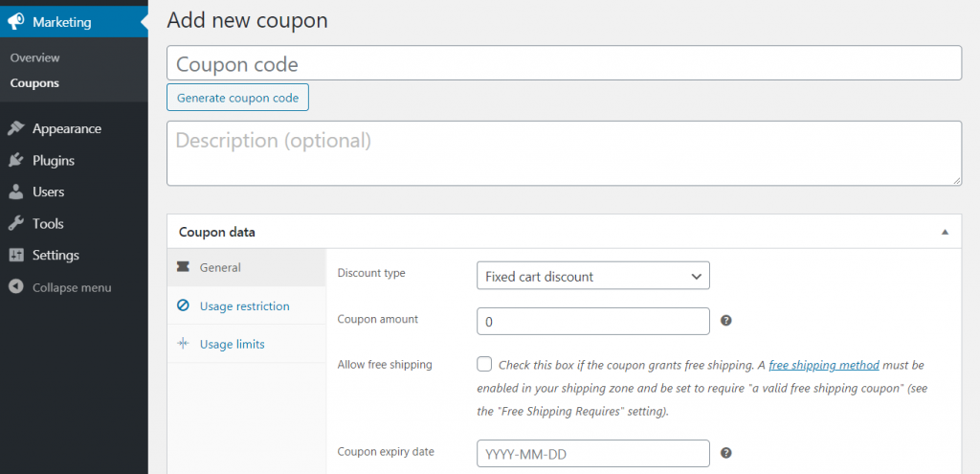Click the Tools wrench icon
The height and width of the screenshot is (474, 980).
pos(15,224)
